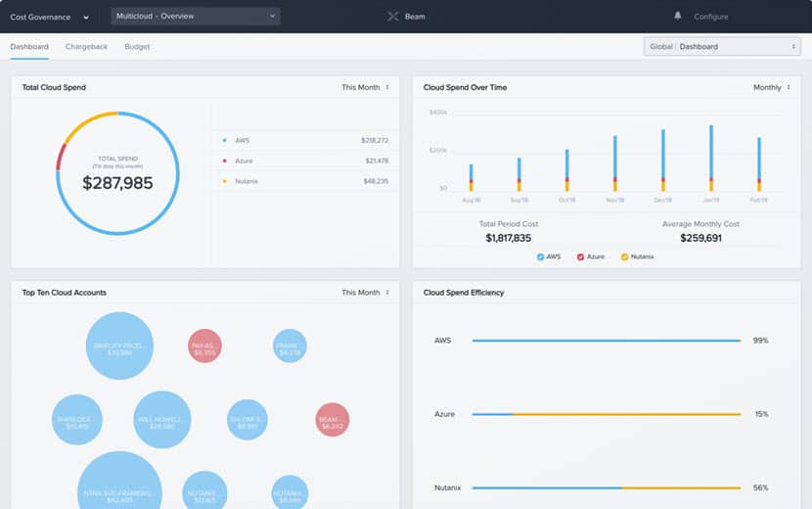Click the Beam product name
812x509 pixels.
[x=415, y=17]
